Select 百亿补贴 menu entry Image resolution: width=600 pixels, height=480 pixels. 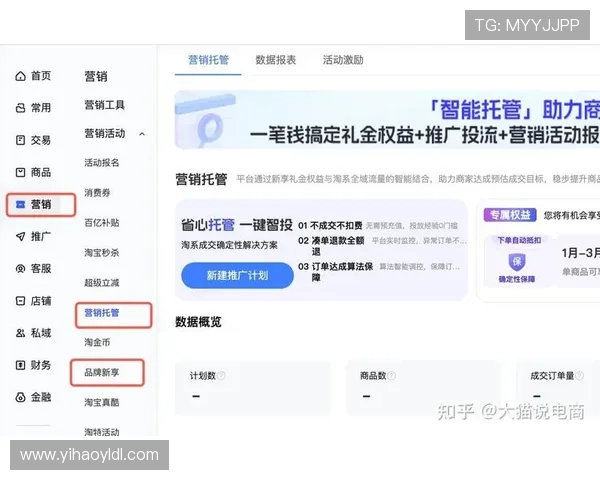tap(102, 222)
